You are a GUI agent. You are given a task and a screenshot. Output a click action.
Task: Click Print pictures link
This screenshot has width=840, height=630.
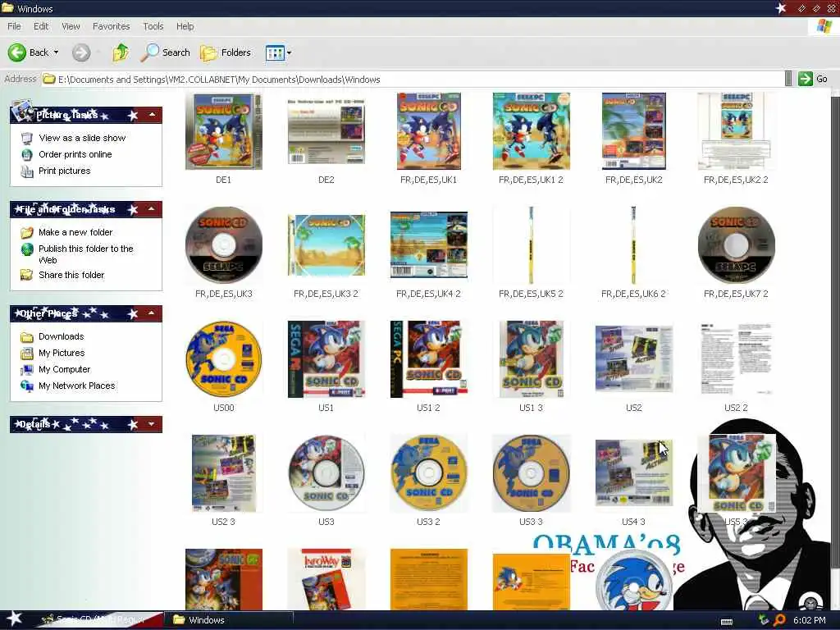point(64,171)
